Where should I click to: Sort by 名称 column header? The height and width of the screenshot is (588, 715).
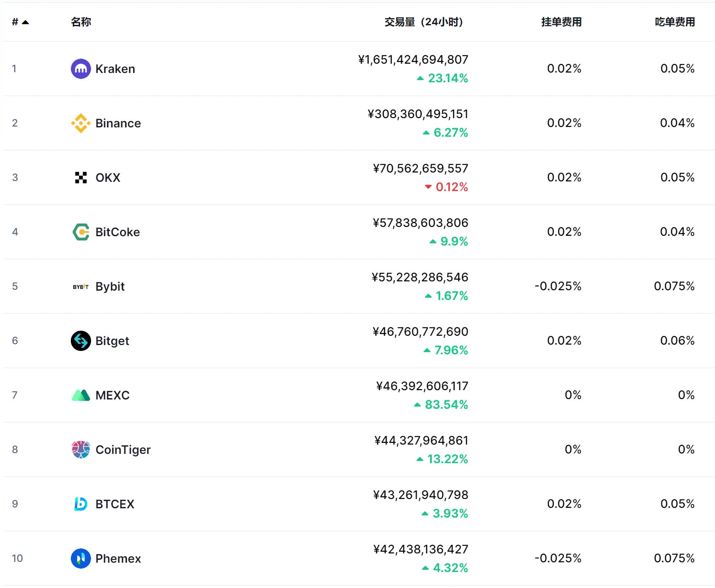click(x=81, y=22)
